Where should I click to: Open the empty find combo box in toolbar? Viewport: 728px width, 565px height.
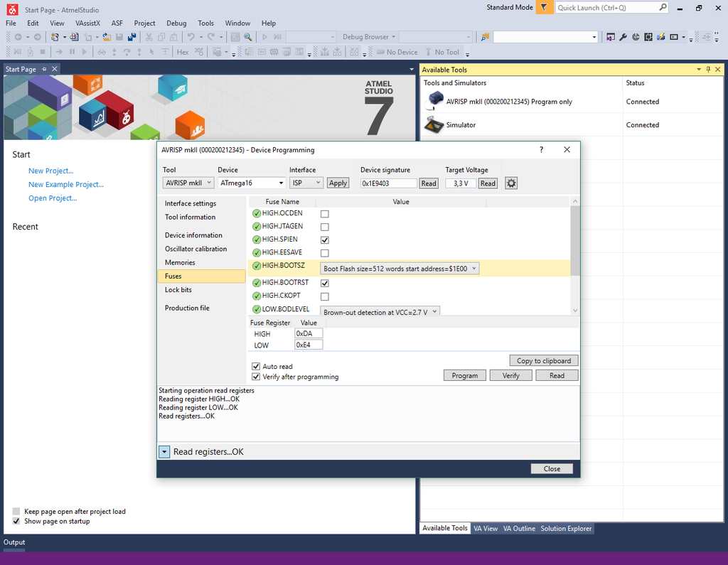(x=545, y=37)
